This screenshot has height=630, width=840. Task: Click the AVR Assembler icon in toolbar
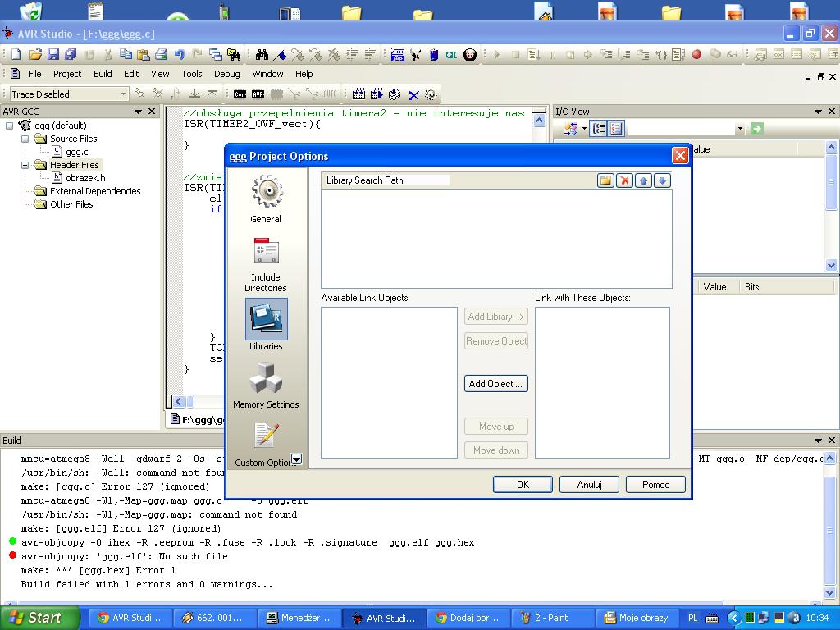tap(398, 54)
